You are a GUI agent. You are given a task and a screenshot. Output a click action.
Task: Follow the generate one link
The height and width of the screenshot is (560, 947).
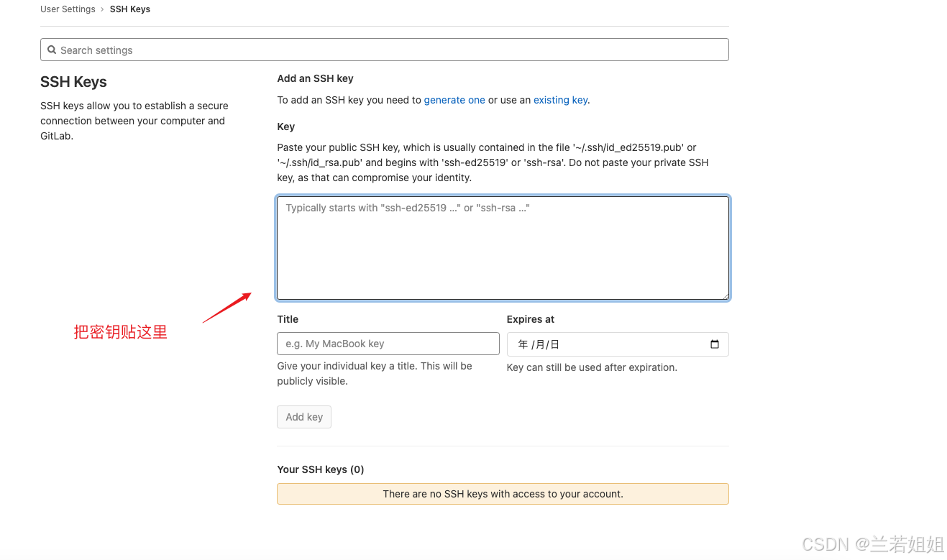click(x=454, y=100)
